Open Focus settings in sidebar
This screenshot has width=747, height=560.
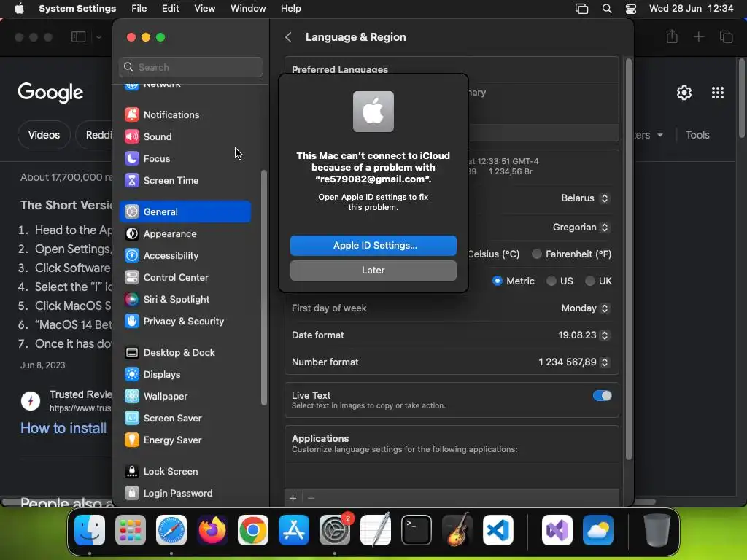click(x=185, y=158)
